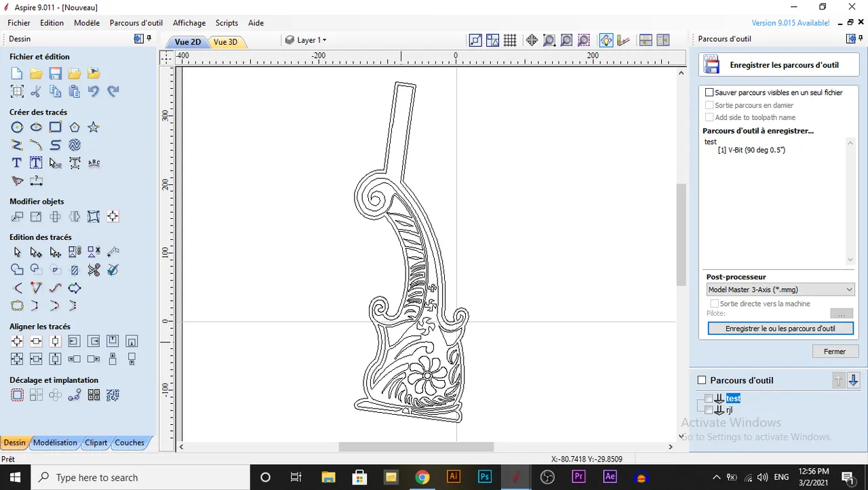This screenshot has height=490, width=868.
Task: Open the Modèle menu
Action: click(x=87, y=22)
